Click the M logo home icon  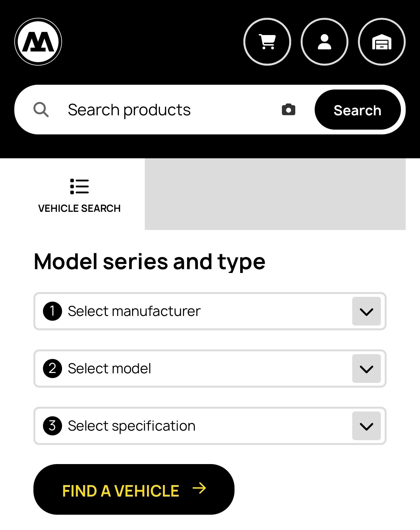tap(38, 42)
